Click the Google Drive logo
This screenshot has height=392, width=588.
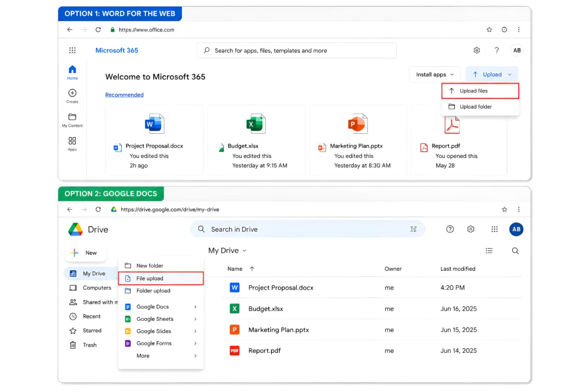75,229
